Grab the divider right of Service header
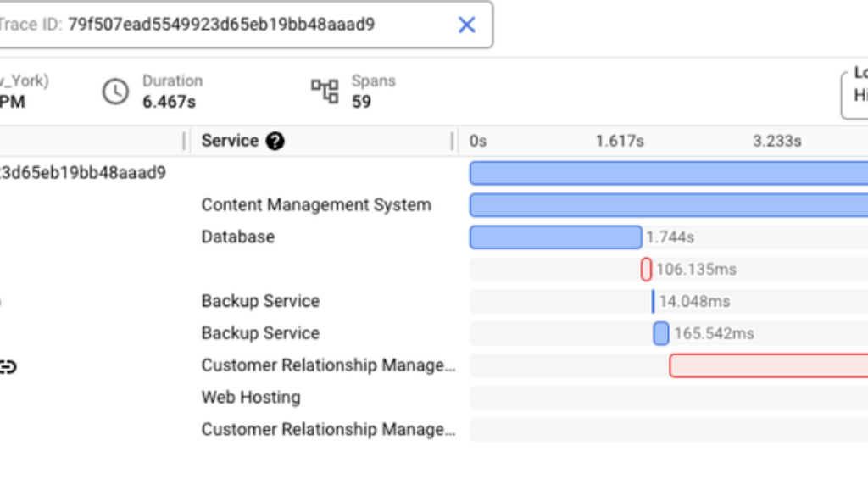Image resolution: width=868 pixels, height=496 pixels. click(453, 142)
